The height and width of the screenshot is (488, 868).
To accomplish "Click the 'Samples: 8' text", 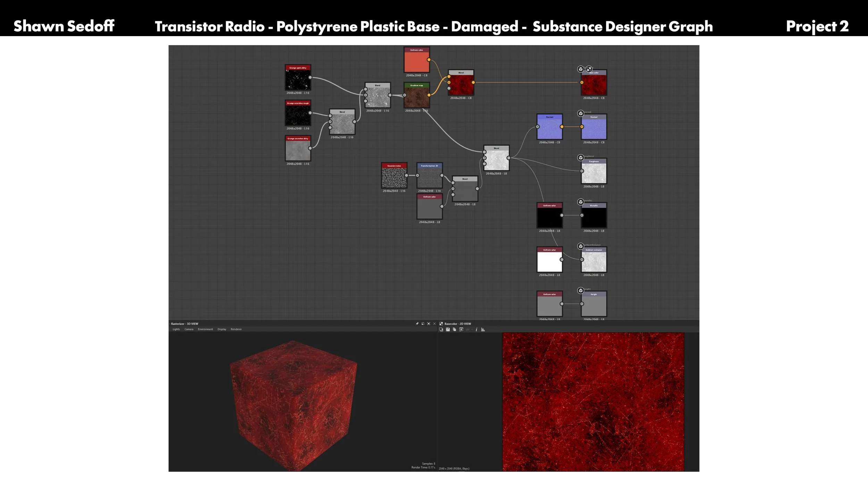I will point(428,464).
